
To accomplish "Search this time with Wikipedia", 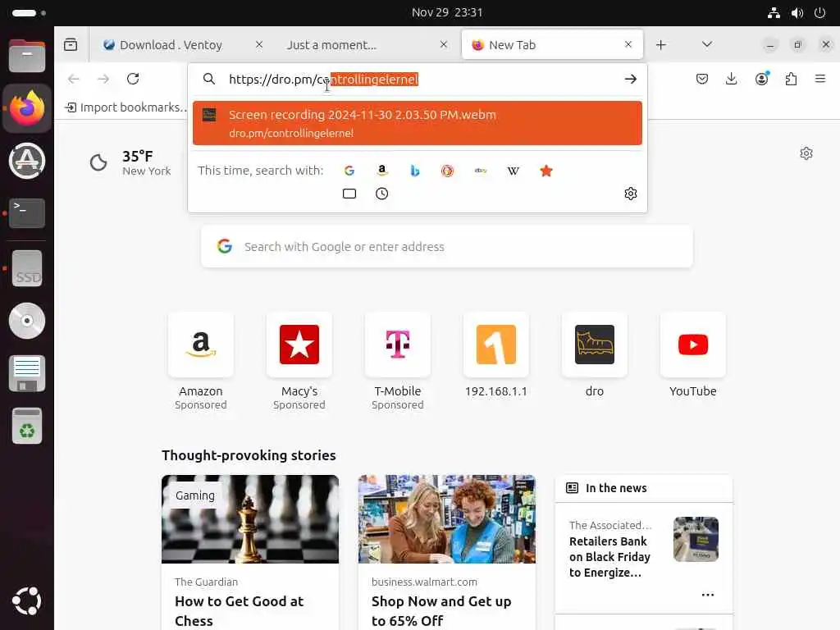I will 514,171.
